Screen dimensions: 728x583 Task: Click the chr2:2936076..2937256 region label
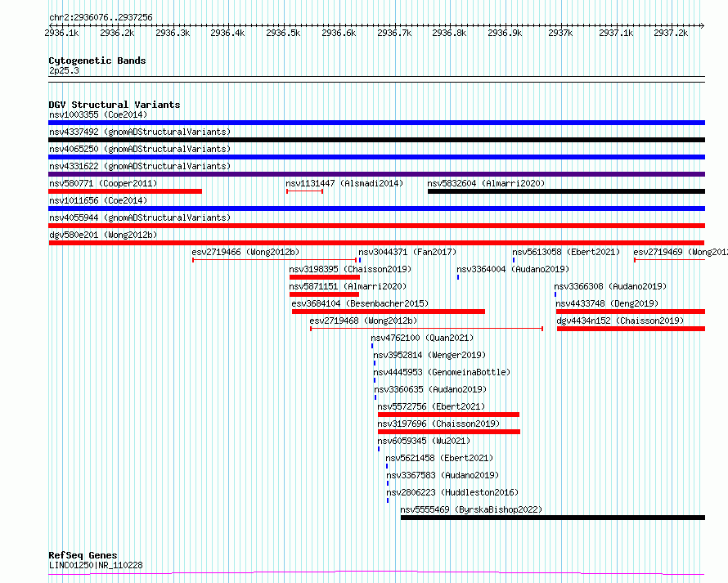[x=101, y=18]
